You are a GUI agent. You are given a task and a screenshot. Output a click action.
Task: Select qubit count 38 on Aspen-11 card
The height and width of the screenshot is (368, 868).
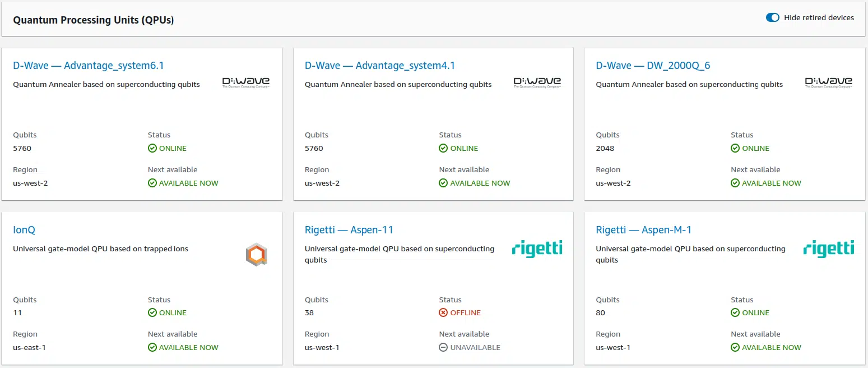click(309, 313)
